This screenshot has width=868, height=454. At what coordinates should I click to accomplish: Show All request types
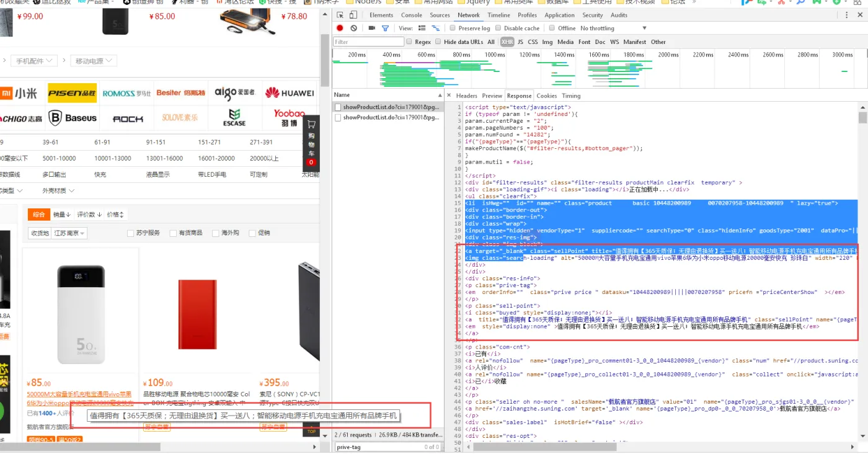491,42
